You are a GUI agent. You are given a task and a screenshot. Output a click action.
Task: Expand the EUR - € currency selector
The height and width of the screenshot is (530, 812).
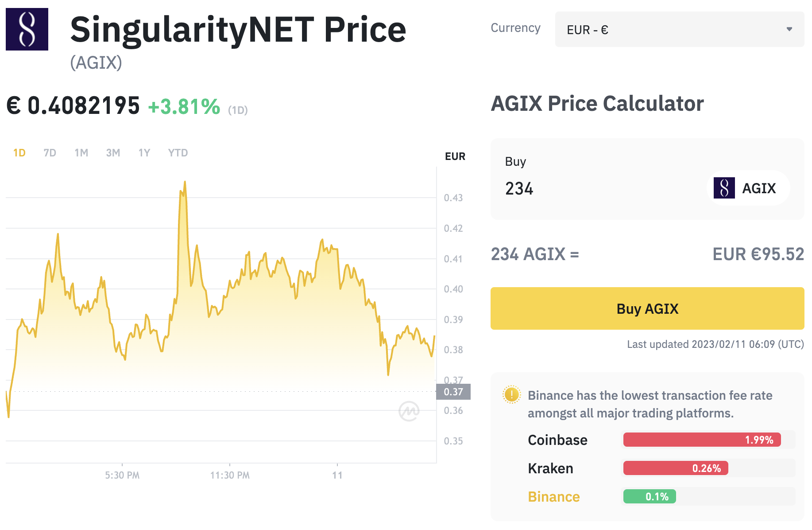coord(680,29)
